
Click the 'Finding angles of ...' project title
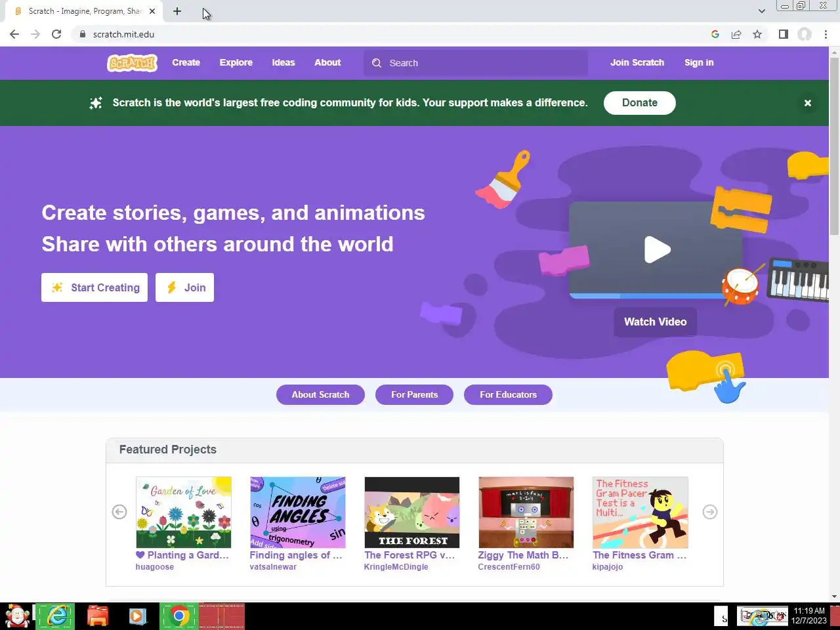pyautogui.click(x=296, y=555)
